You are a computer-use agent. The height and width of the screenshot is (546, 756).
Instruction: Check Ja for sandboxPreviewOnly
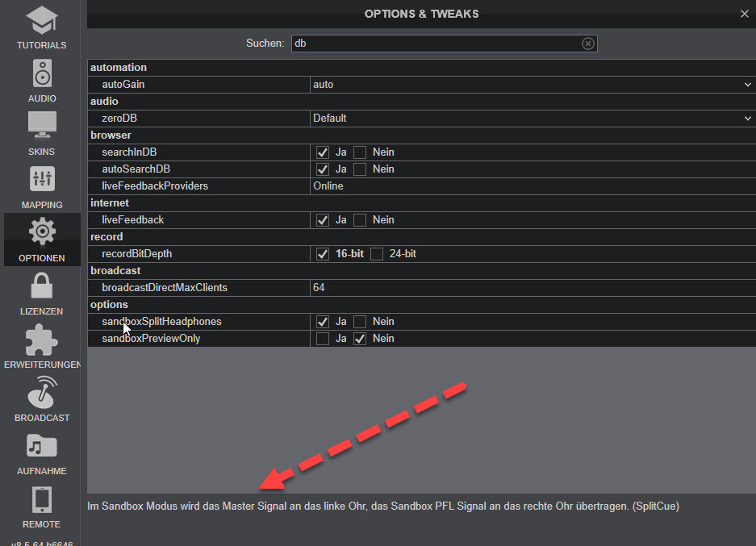(x=323, y=339)
